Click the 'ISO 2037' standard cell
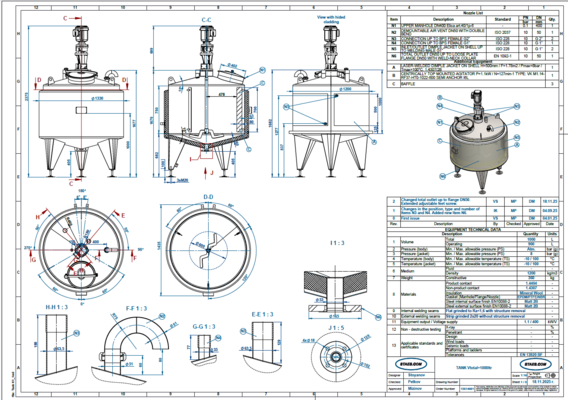The image size is (568, 400). pos(503,32)
